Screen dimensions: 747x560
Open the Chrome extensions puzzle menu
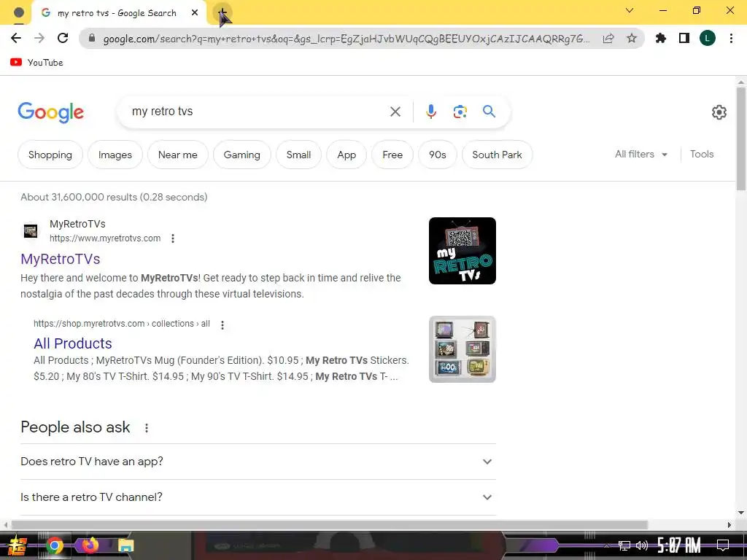[661, 38]
